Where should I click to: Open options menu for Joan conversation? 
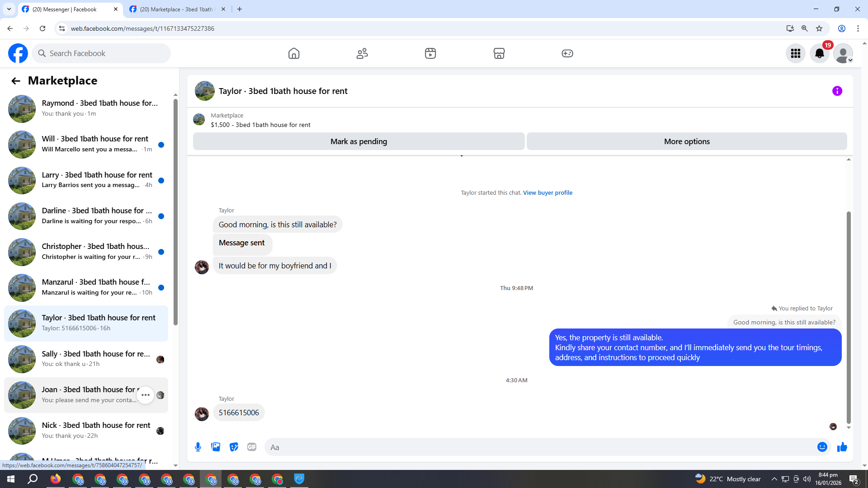coord(145,395)
